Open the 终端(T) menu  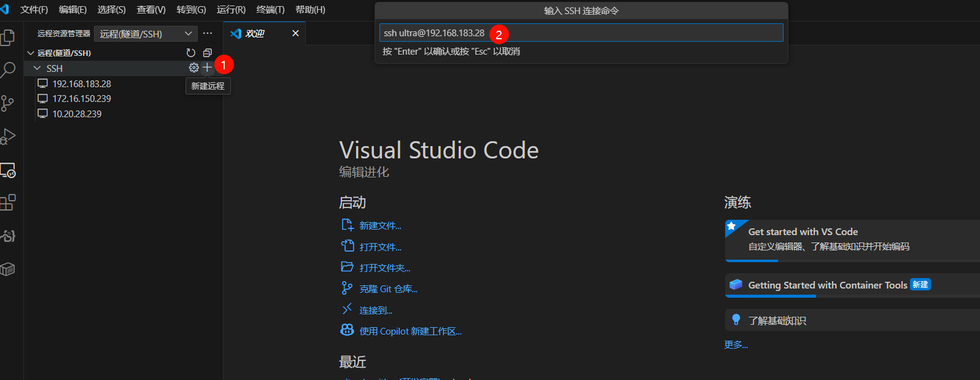point(270,10)
